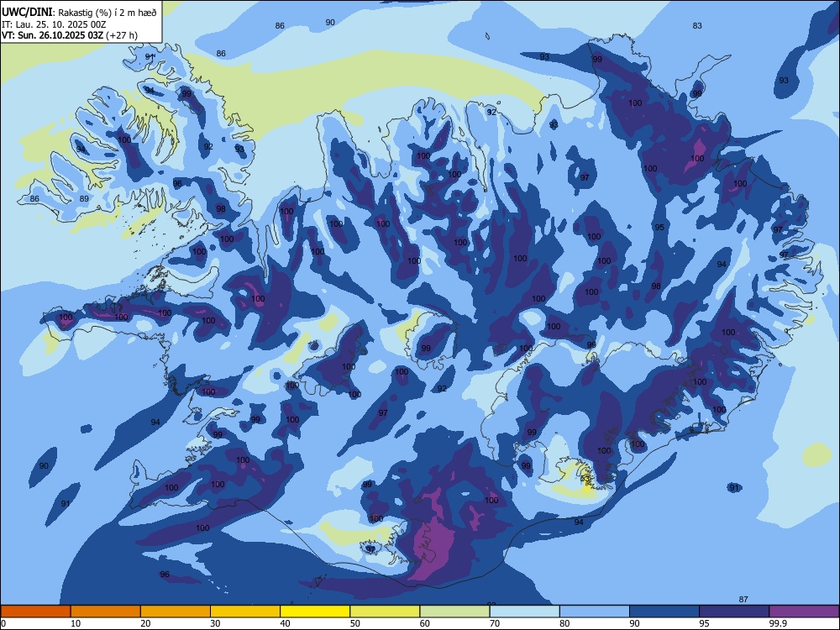Pick the pale green 60–70 legend swatch
This screenshot has height=630, width=840.
tap(454, 612)
